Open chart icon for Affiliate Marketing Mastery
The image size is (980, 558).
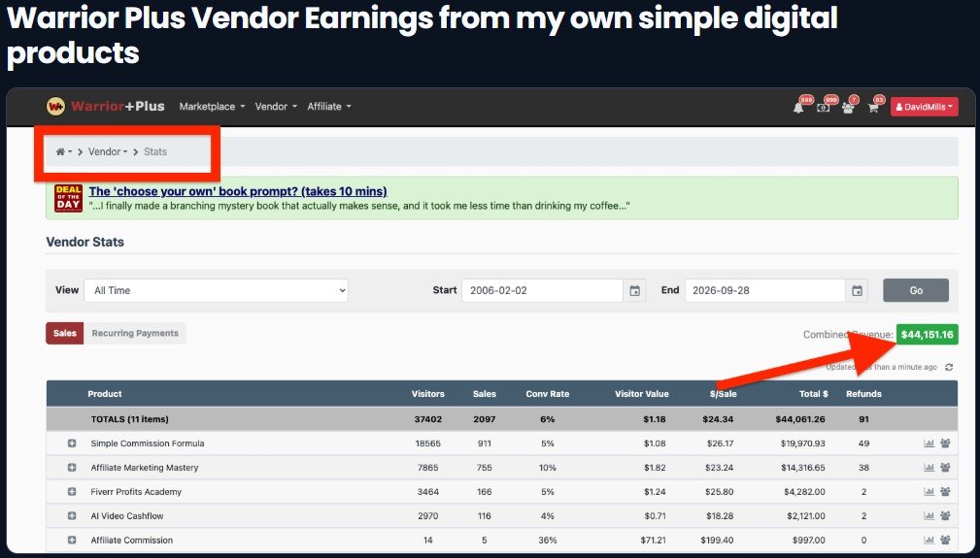(x=929, y=468)
